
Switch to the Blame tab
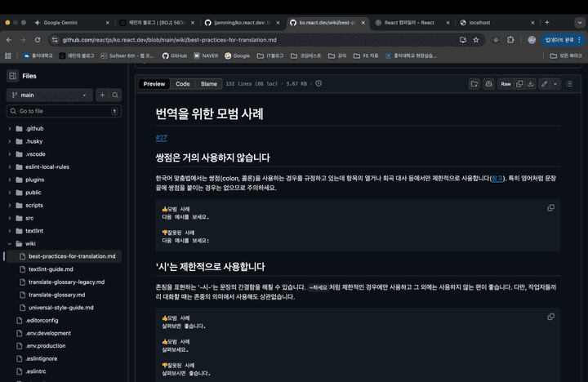[x=209, y=83]
